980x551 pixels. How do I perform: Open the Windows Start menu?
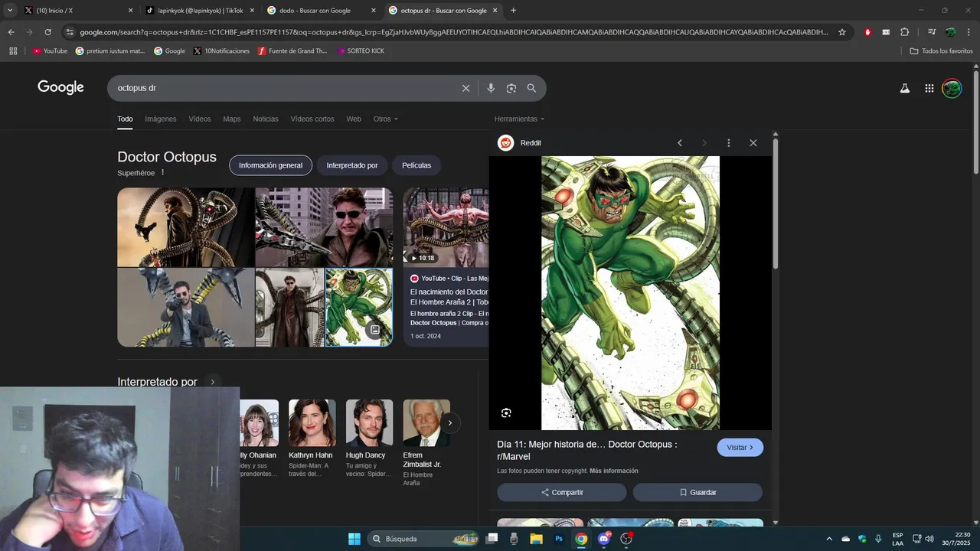(354, 539)
